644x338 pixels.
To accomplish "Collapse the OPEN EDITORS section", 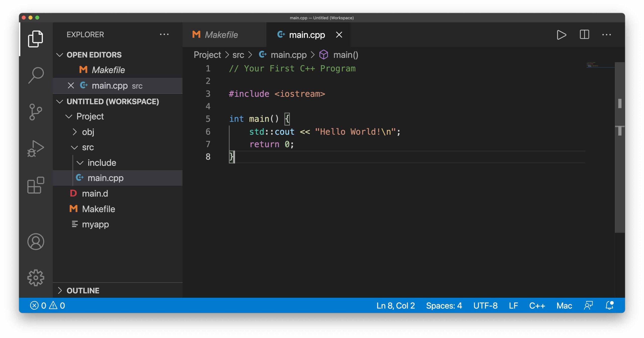I will (x=60, y=55).
